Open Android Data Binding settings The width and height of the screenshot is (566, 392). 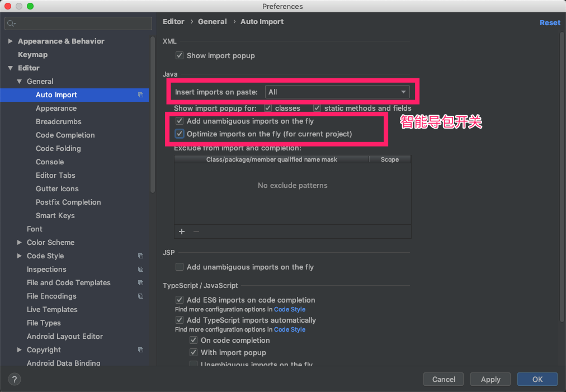64,362
